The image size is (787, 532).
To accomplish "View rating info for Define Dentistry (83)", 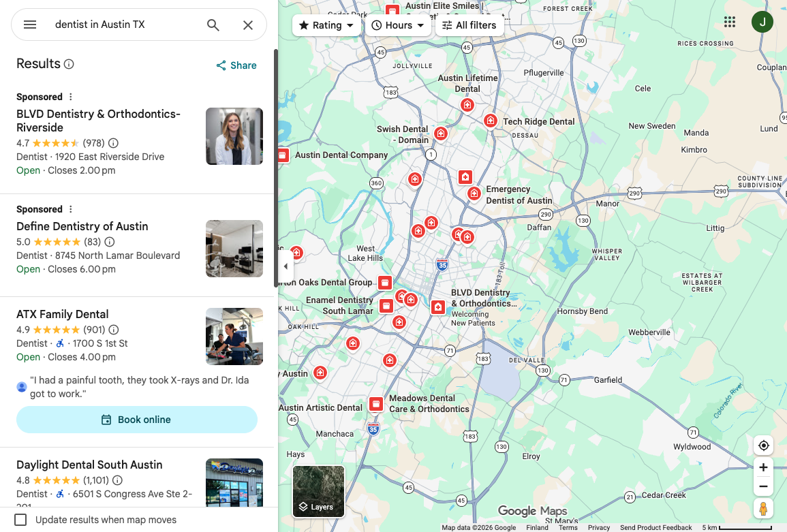I will pyautogui.click(x=110, y=242).
